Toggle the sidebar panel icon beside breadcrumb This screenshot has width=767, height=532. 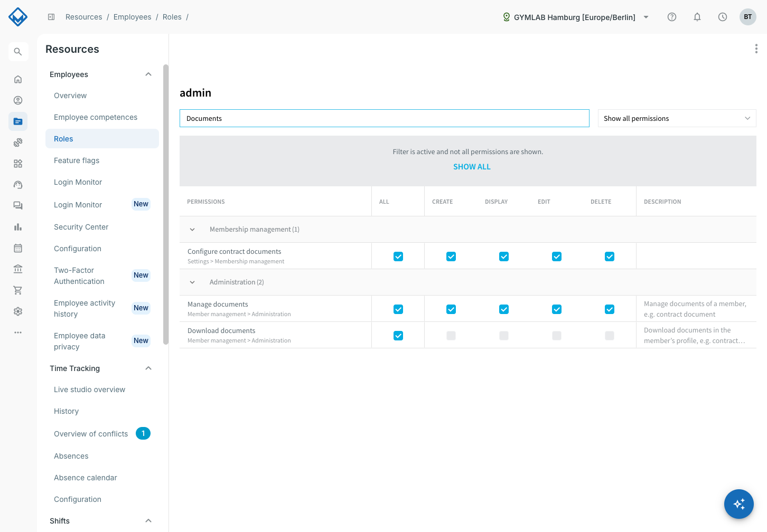pyautogui.click(x=51, y=17)
